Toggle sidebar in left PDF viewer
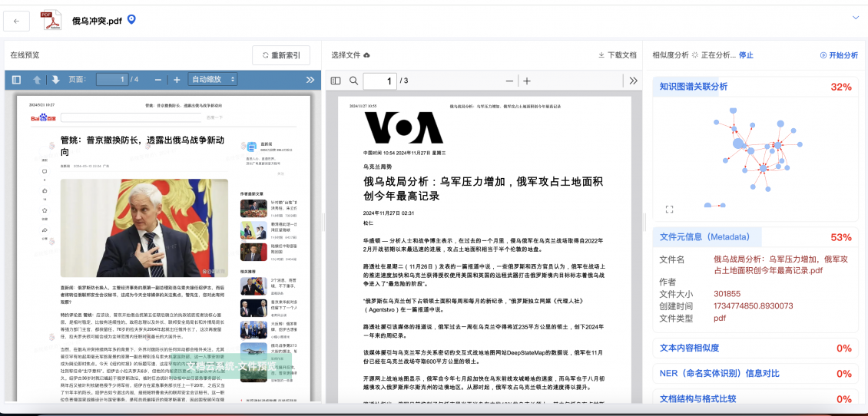868x416 pixels. click(x=17, y=80)
